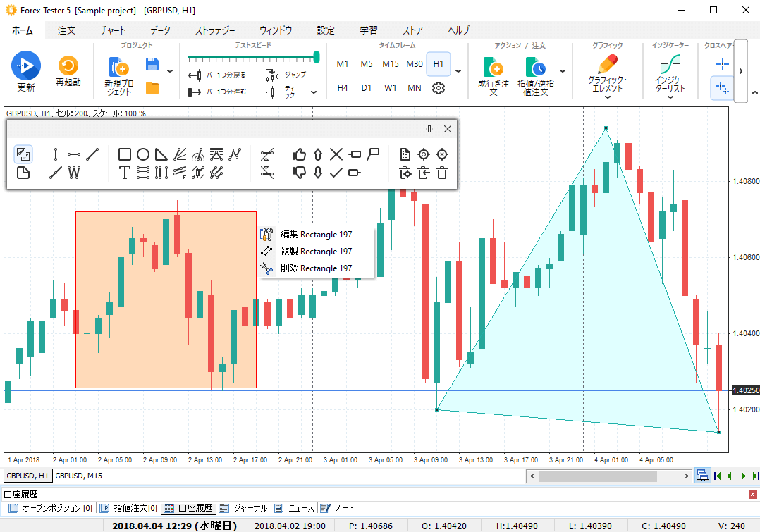Click the 再起動 restart button
This screenshot has width=760, height=532.
[68, 73]
